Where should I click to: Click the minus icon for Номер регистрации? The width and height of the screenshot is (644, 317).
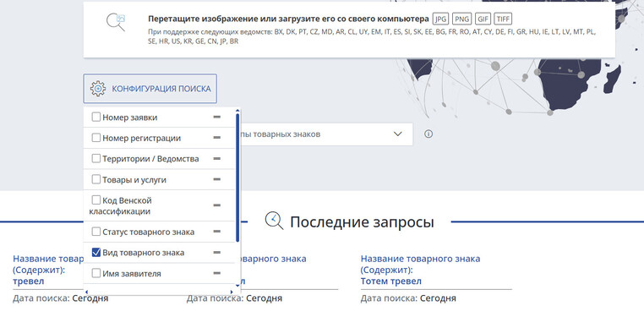click(217, 138)
